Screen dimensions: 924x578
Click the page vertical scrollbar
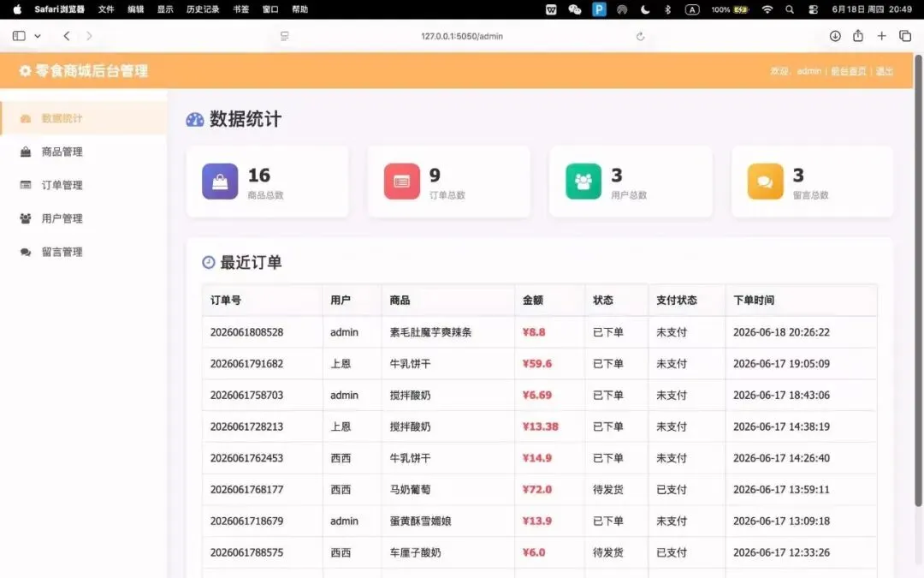(918, 280)
